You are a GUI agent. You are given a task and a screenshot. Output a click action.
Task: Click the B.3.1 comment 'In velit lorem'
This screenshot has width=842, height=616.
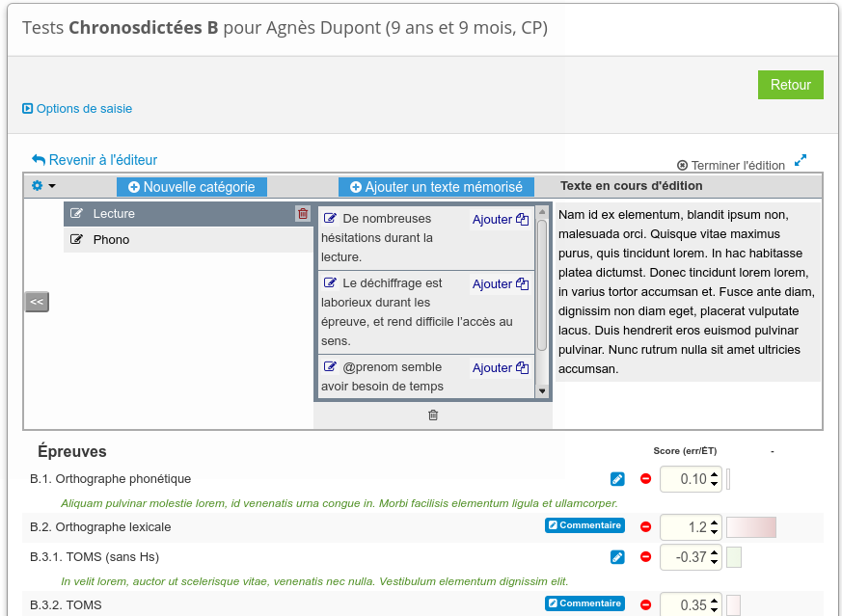[x=314, y=581]
